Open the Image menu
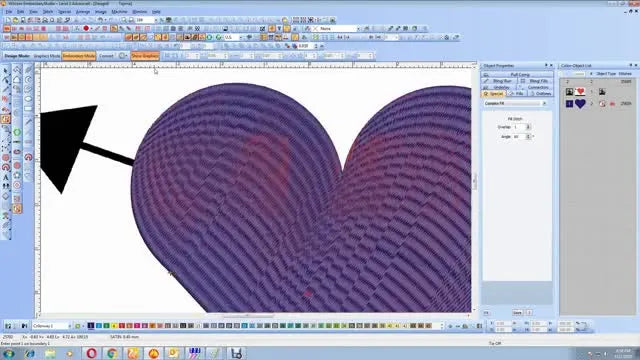 click(100, 12)
